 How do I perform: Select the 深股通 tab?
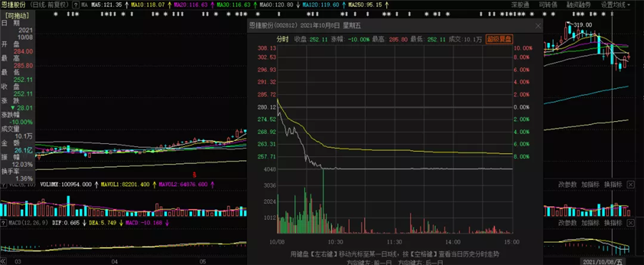tap(520, 5)
